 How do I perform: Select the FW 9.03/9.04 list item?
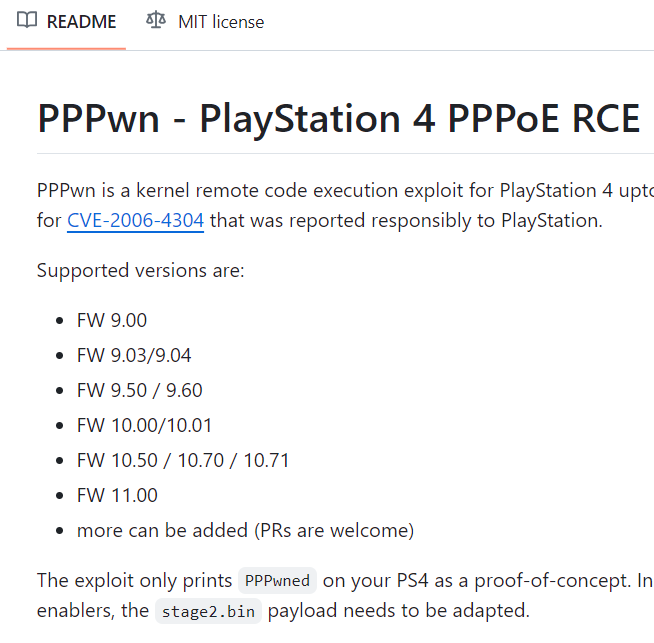tap(134, 355)
